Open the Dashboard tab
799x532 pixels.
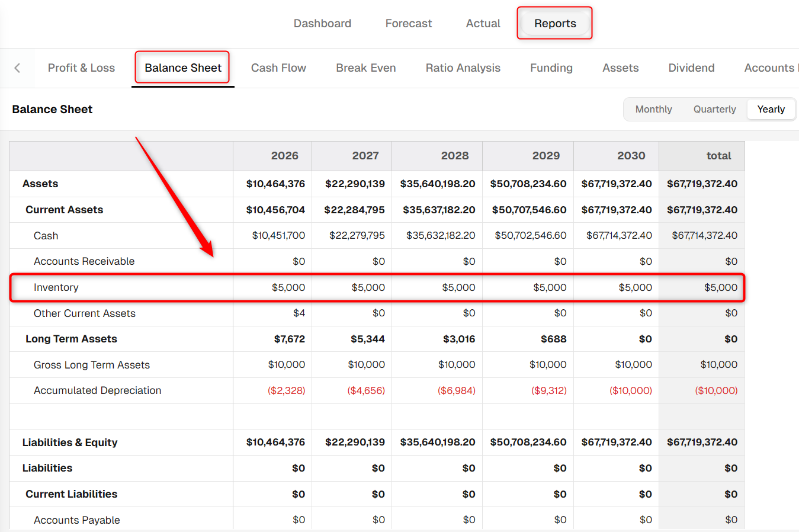point(322,24)
